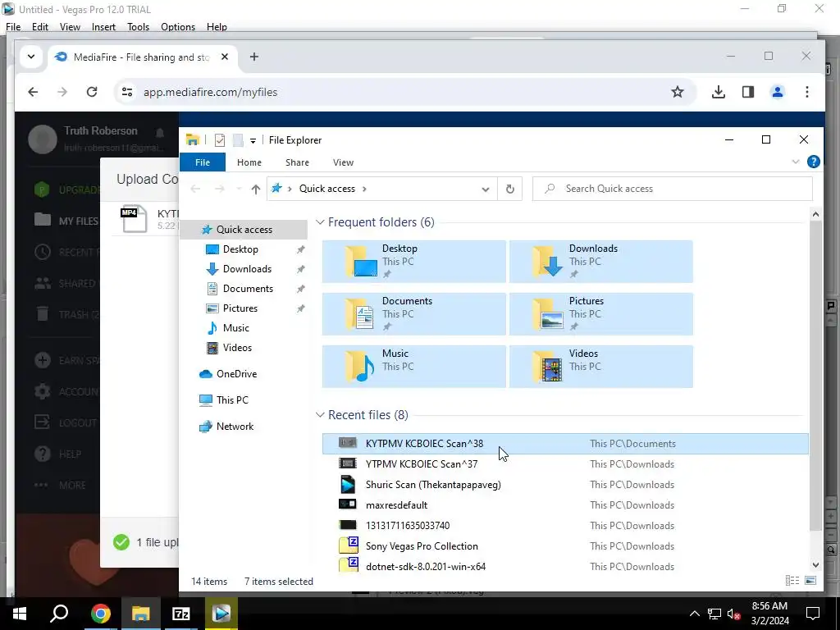Select OneDrive in the navigation pane
840x630 pixels.
236,374
